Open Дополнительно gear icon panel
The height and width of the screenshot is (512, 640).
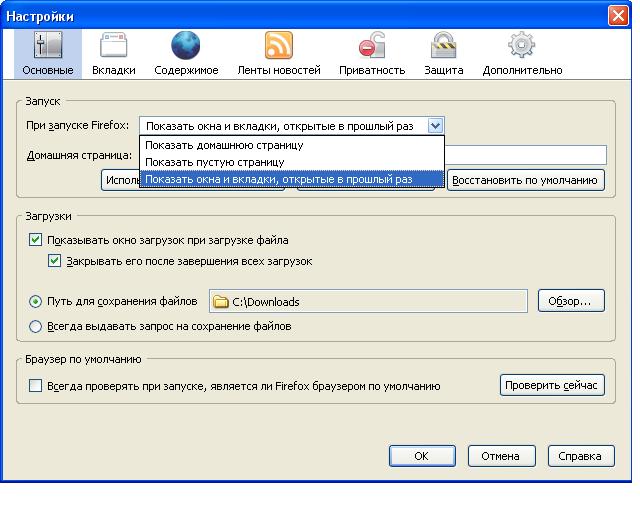pos(522,46)
